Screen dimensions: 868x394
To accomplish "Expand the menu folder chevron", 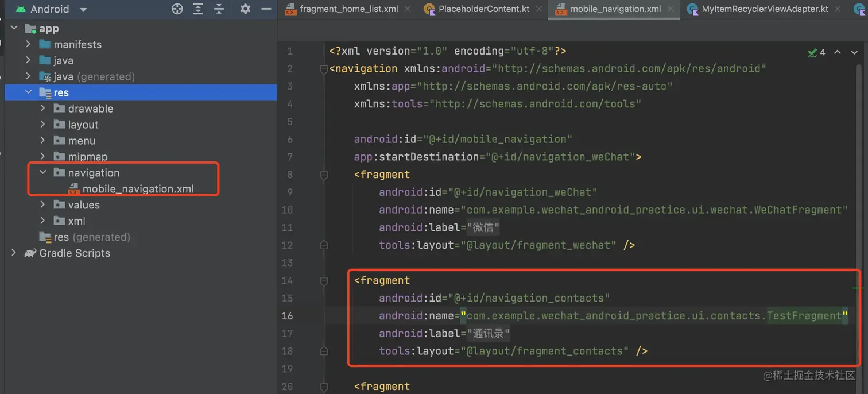I will (43, 141).
